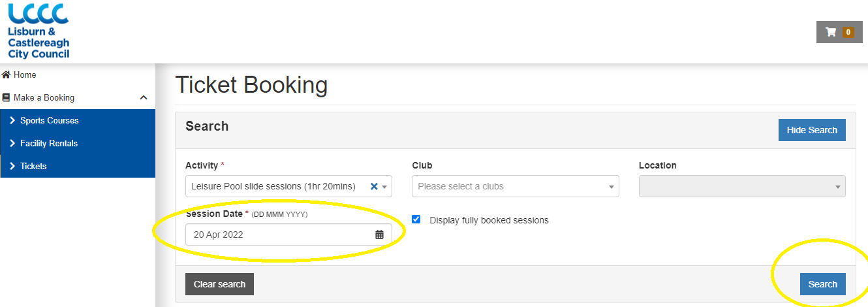Viewport: 868px width, 307px height.
Task: Open the calendar date picker icon
Action: tap(379, 234)
